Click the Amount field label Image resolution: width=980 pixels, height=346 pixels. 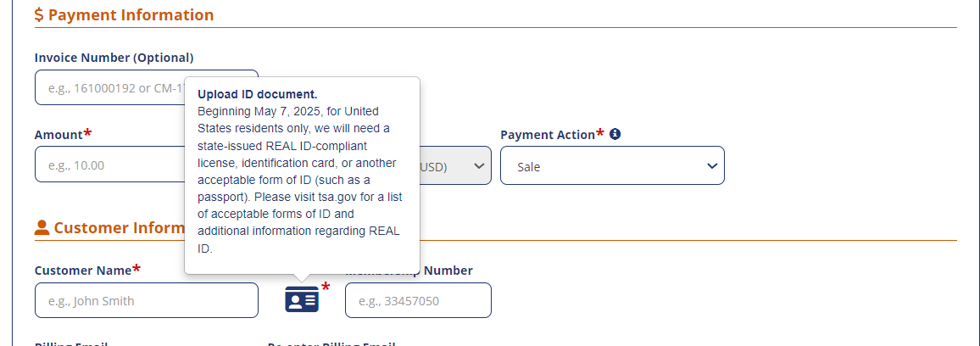[x=58, y=135]
